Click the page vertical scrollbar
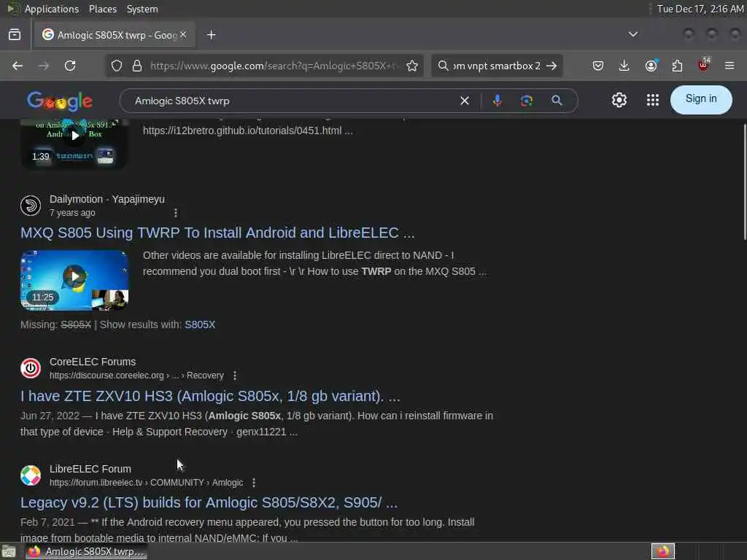The image size is (747, 560). click(x=743, y=181)
